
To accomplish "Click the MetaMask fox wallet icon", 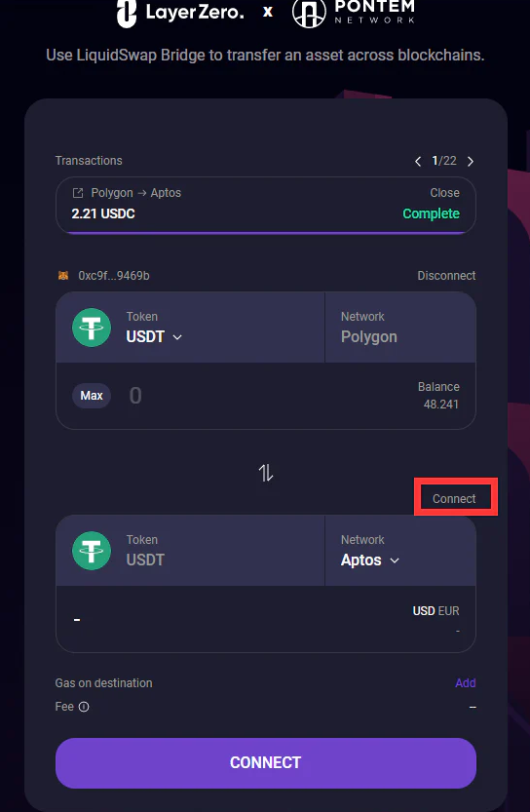I will tap(63, 276).
